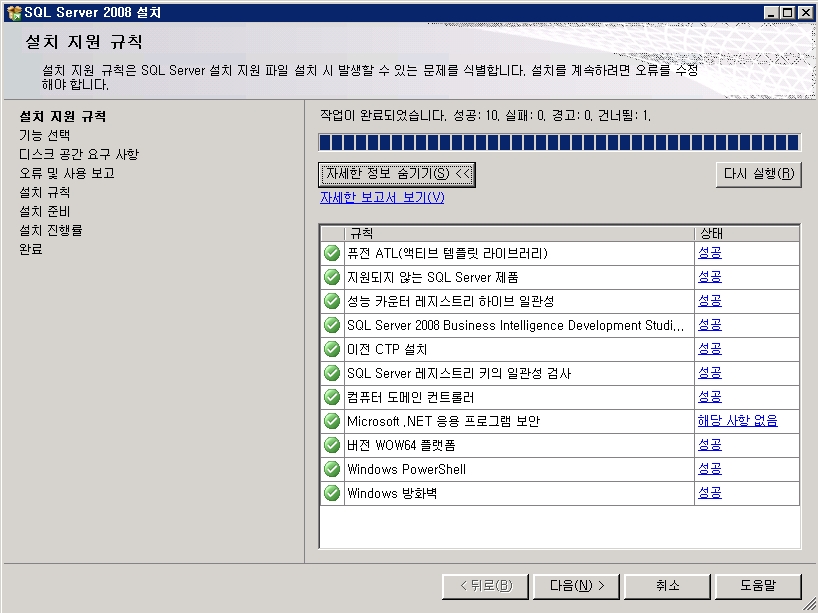This screenshot has height=613, width=818.
Task: Select 설치 규칙 step in left pane
Action: coord(44,193)
